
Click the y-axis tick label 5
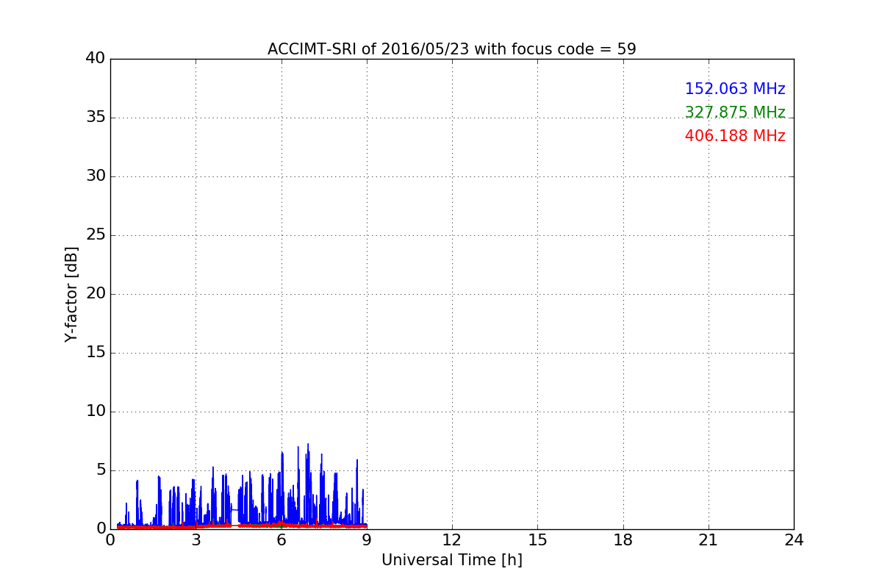coord(101,470)
